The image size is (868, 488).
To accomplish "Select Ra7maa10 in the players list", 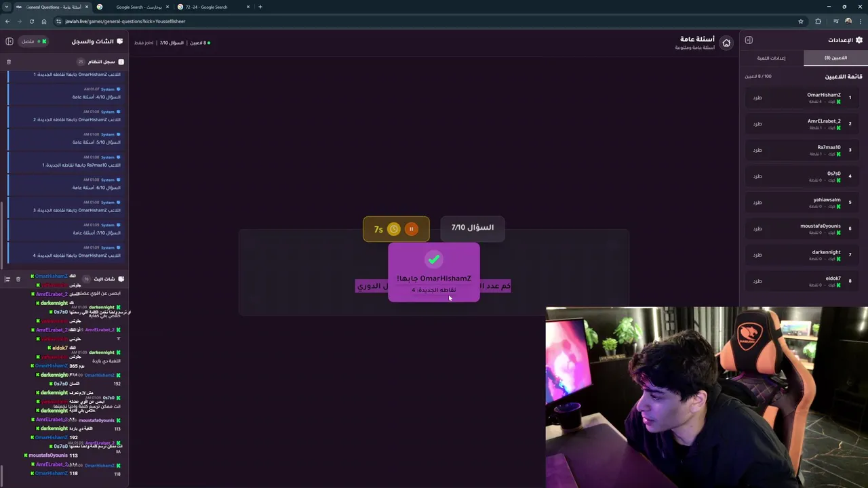I will click(804, 150).
